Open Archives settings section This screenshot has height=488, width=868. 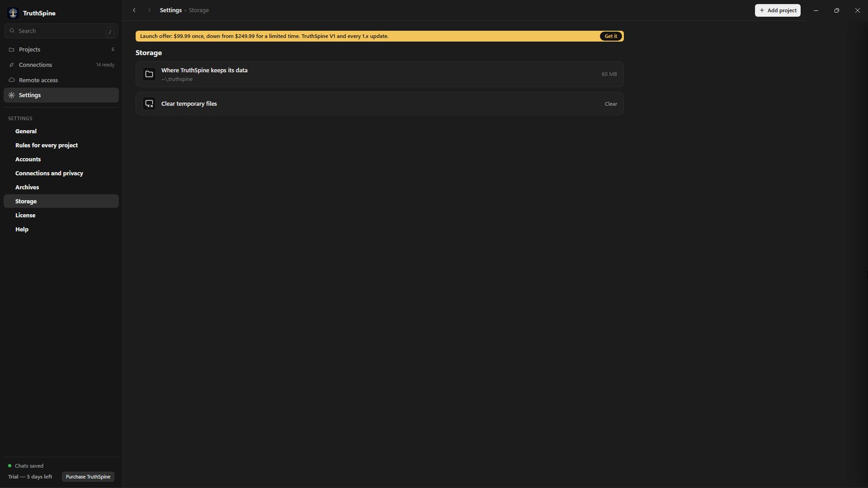click(61, 187)
